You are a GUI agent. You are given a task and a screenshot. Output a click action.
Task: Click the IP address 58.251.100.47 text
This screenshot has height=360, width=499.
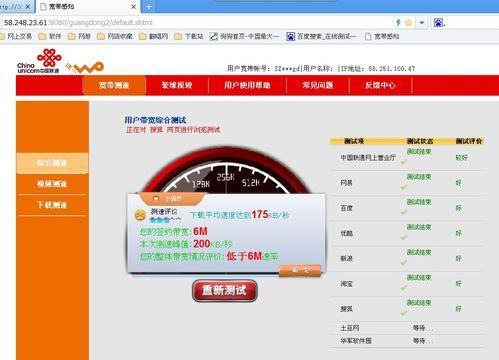[391, 69]
